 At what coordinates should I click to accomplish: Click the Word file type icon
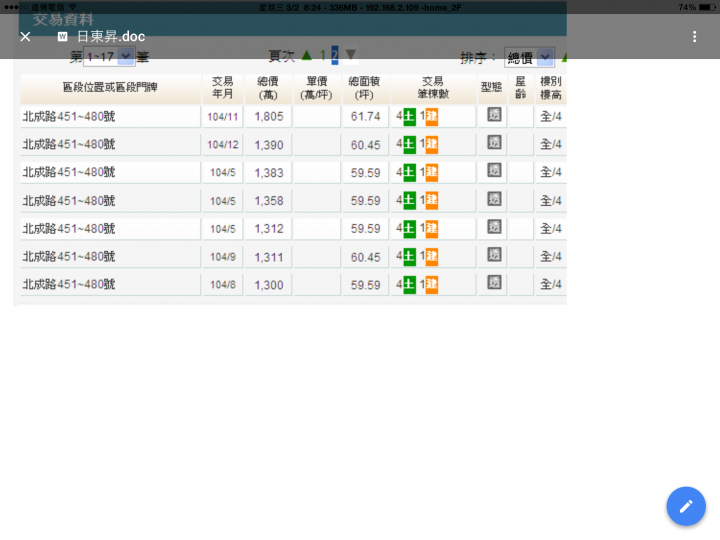(62, 37)
